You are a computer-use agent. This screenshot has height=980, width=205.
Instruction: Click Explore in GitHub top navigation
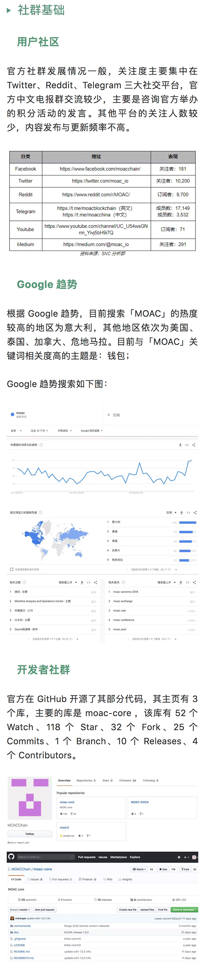click(135, 857)
